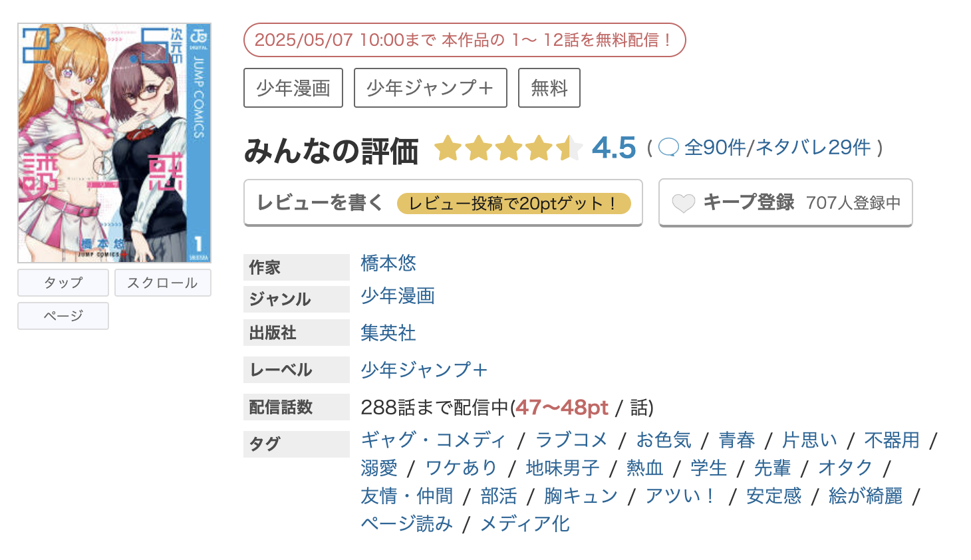This screenshot has height=560, width=971.
Task: Click the half-filled fifth rating star
Action: pos(570,148)
